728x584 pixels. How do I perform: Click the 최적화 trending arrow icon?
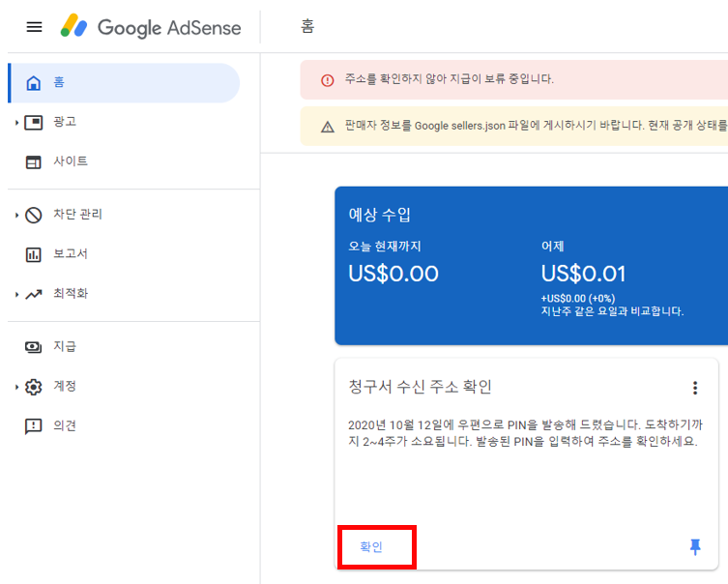click(34, 294)
